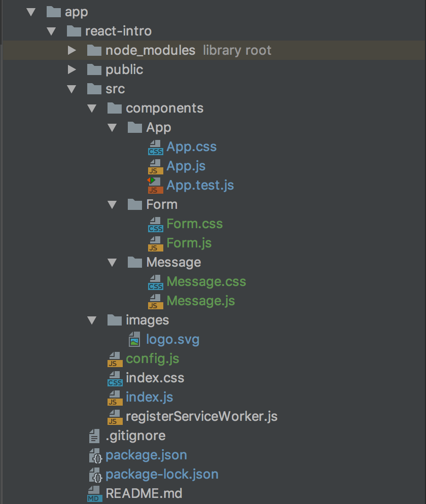Viewport: 426px width, 504px height.
Task: Select the components folder label
Action: click(x=165, y=109)
